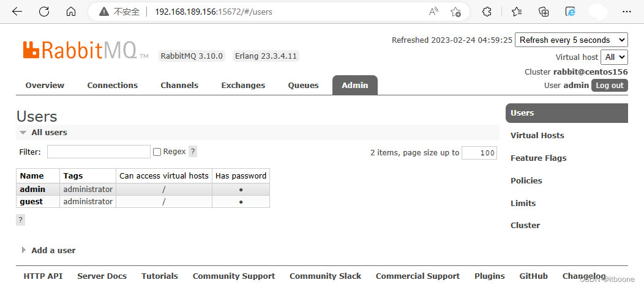Open Limits in the admin sidebar
The image size is (644, 288).
tap(523, 203)
